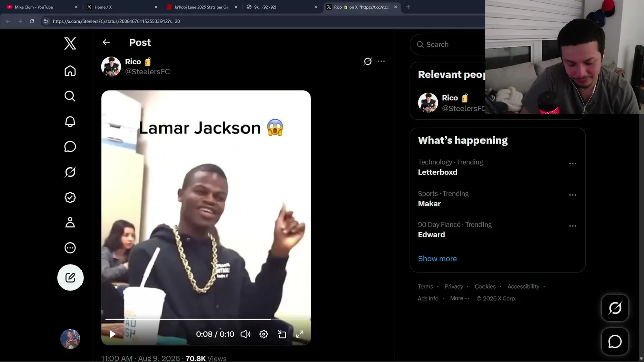Open more options for the Makar trend

pyautogui.click(x=573, y=195)
